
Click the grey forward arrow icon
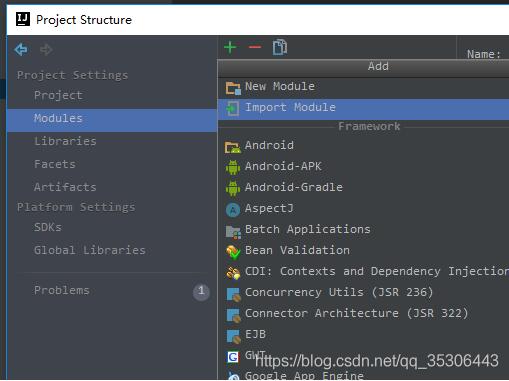[x=46, y=50]
